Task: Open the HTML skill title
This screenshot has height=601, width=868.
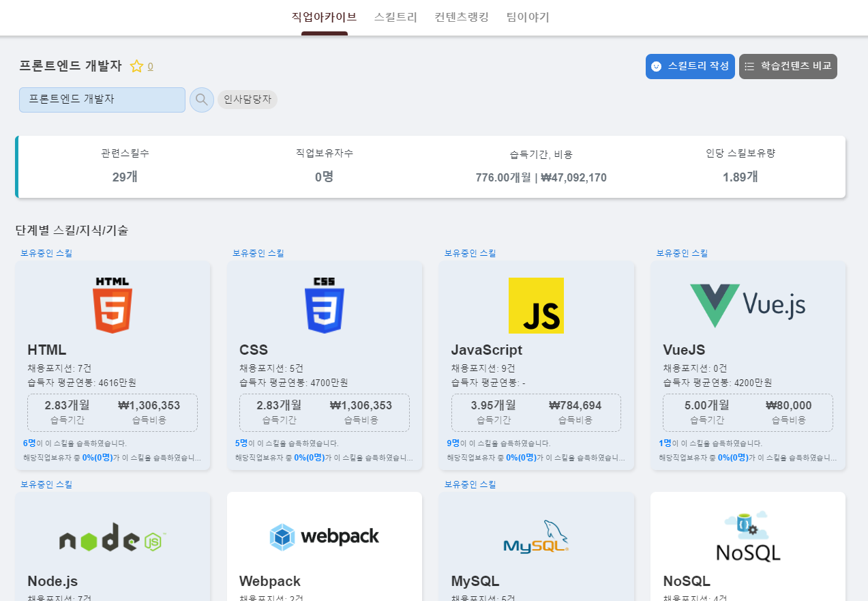Action: click(x=47, y=350)
